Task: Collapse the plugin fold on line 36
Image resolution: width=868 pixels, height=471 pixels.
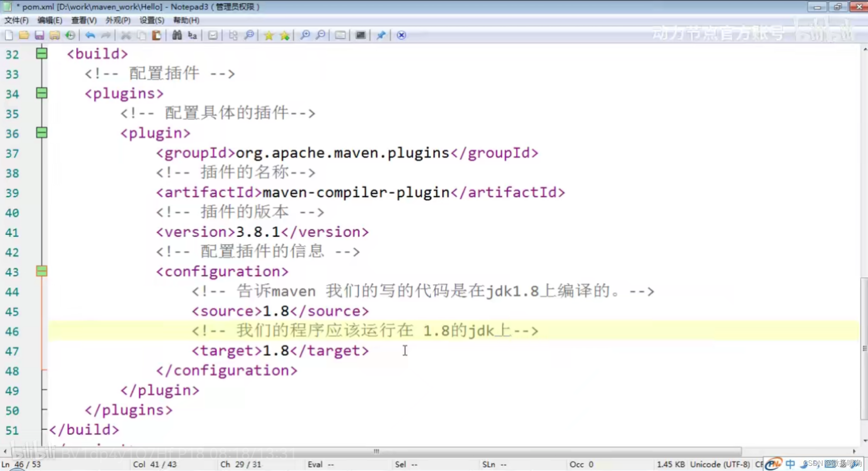Action: coord(41,133)
